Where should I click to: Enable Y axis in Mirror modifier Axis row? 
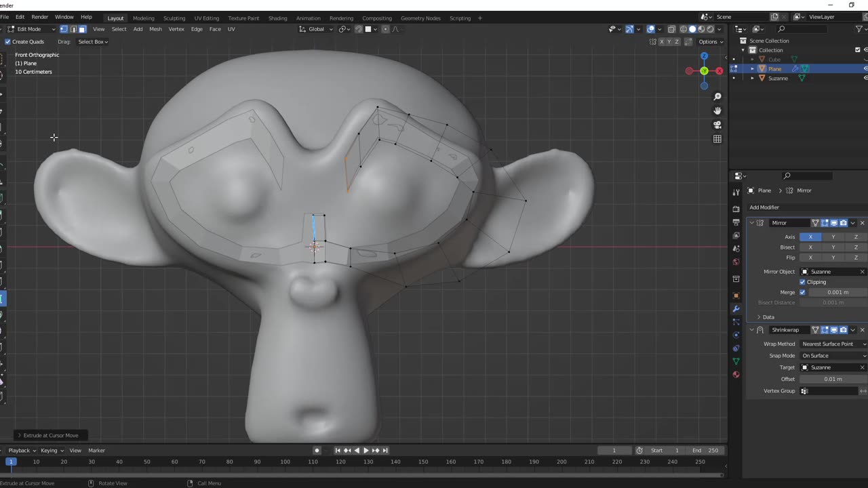click(x=833, y=237)
